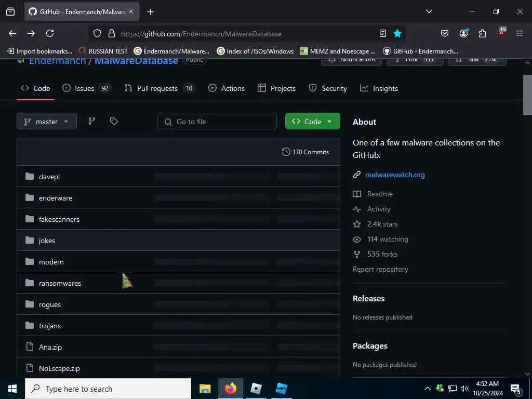Open the Roblox icon on taskbar
The height and width of the screenshot is (399, 532).
256,389
